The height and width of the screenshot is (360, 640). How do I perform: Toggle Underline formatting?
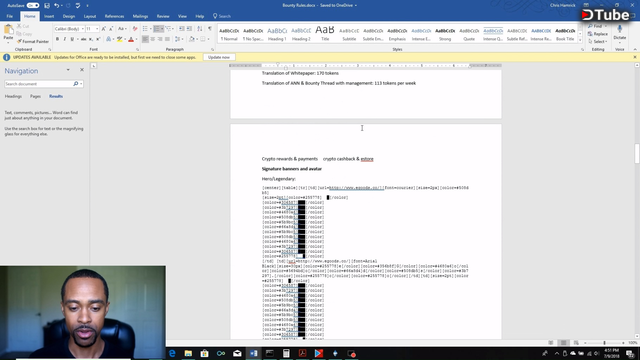(x=72, y=39)
